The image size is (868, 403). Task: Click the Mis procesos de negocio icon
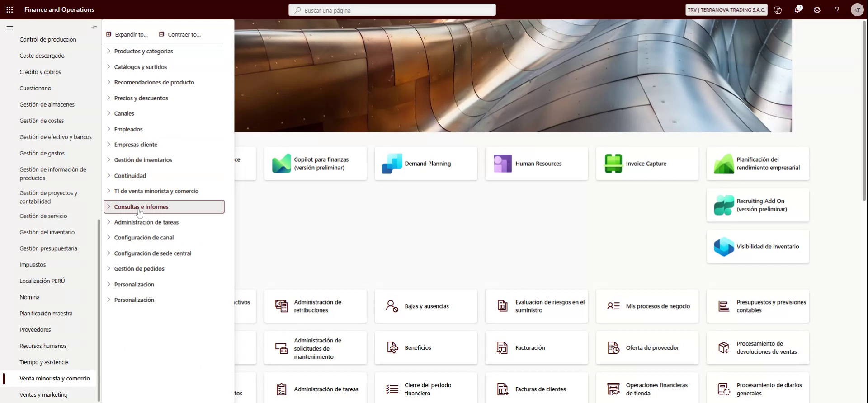[613, 306]
